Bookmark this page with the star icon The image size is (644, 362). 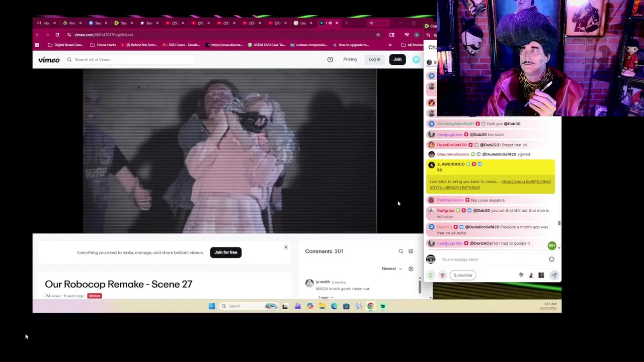point(378,35)
